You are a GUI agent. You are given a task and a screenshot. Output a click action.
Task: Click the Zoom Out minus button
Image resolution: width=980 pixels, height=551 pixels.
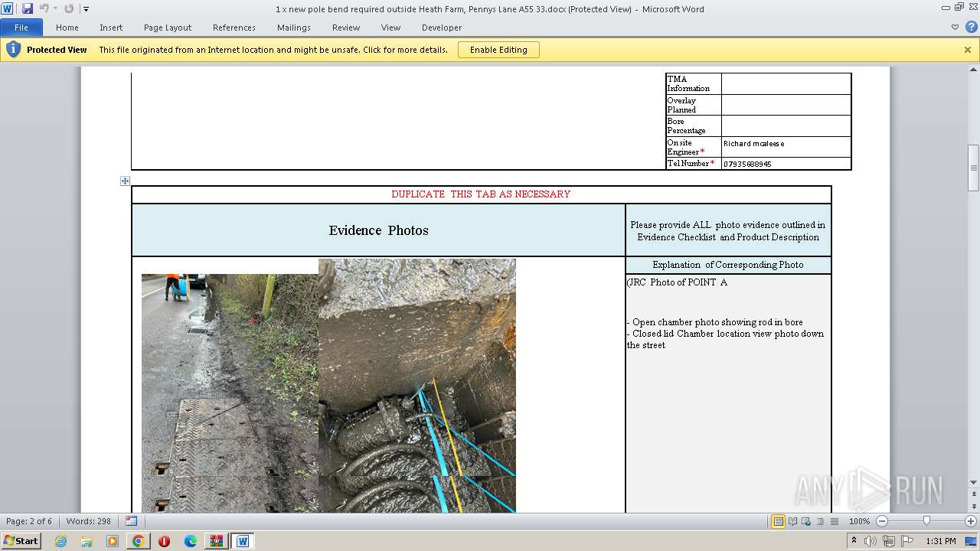pyautogui.click(x=882, y=521)
